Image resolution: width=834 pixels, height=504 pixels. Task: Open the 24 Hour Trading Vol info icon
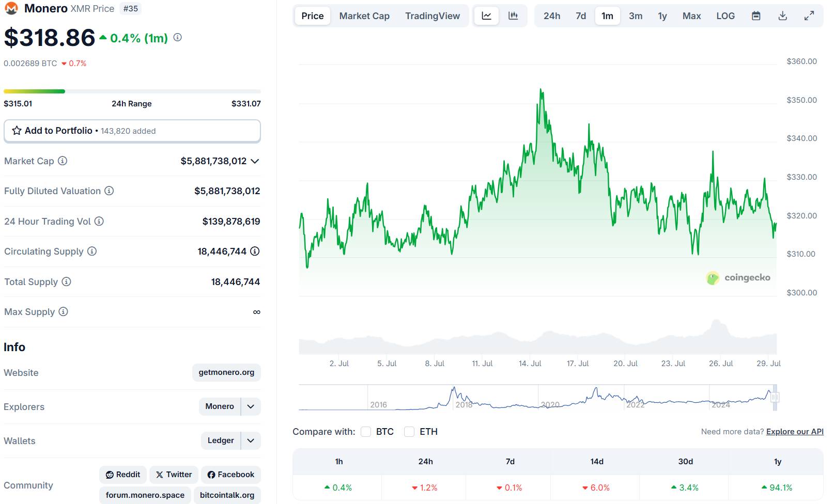[99, 221]
